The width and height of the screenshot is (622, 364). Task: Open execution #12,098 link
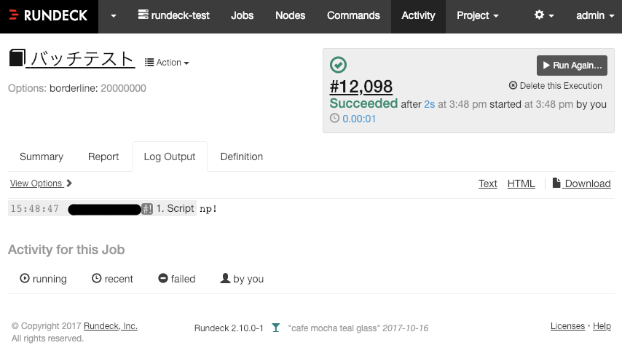tap(361, 87)
